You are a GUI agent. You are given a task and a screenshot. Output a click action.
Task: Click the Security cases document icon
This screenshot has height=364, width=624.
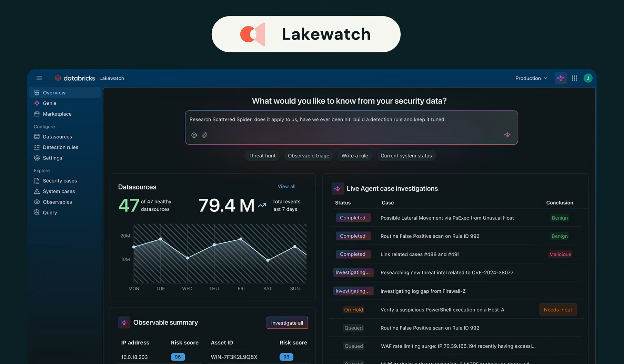37,181
